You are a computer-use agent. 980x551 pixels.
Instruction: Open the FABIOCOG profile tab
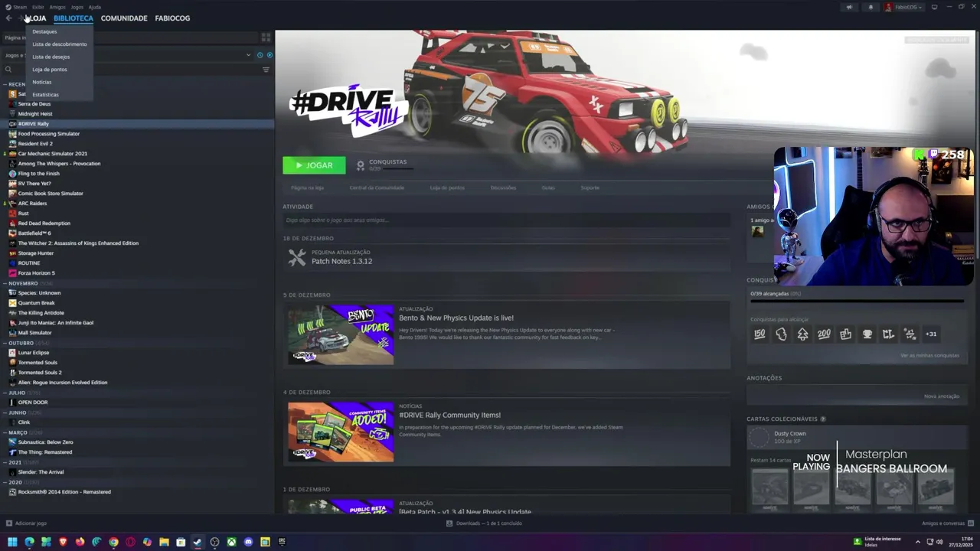coord(172,18)
